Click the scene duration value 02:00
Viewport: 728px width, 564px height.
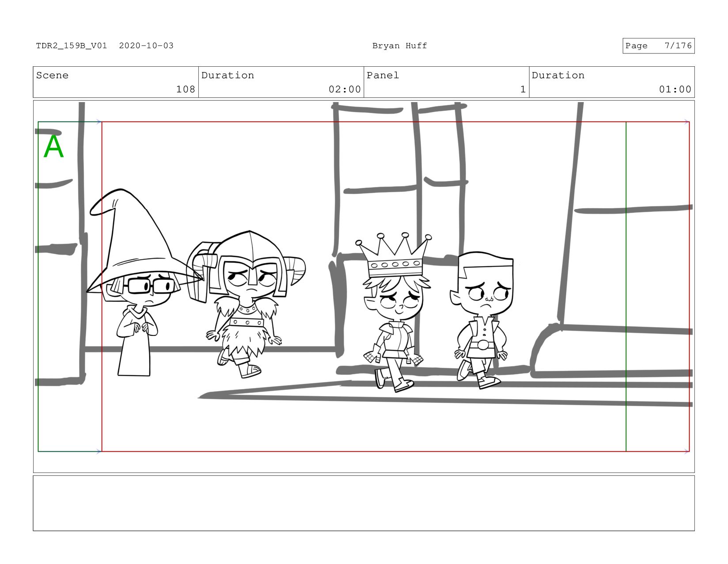coord(345,89)
